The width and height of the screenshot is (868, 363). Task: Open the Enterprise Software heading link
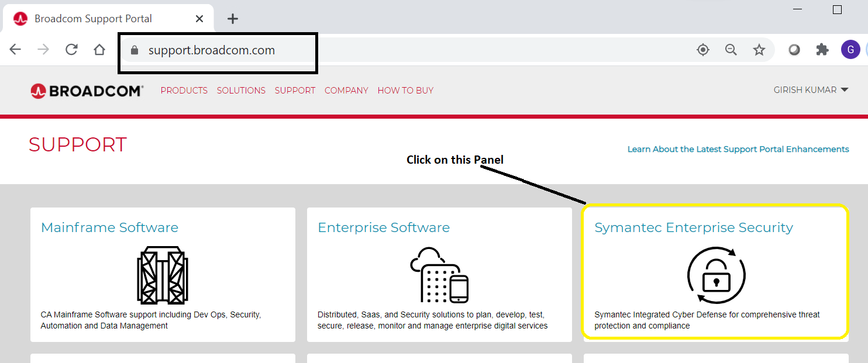pos(384,227)
